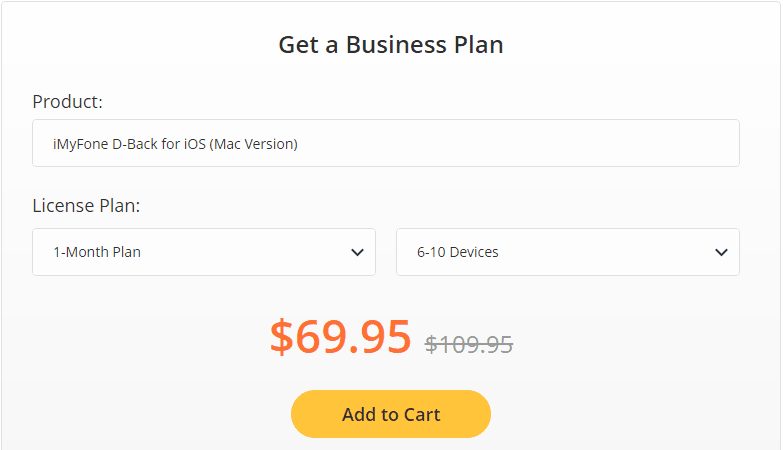The width and height of the screenshot is (783, 450).
Task: Expand the 6-10 Devices dropdown
Action: tap(568, 252)
